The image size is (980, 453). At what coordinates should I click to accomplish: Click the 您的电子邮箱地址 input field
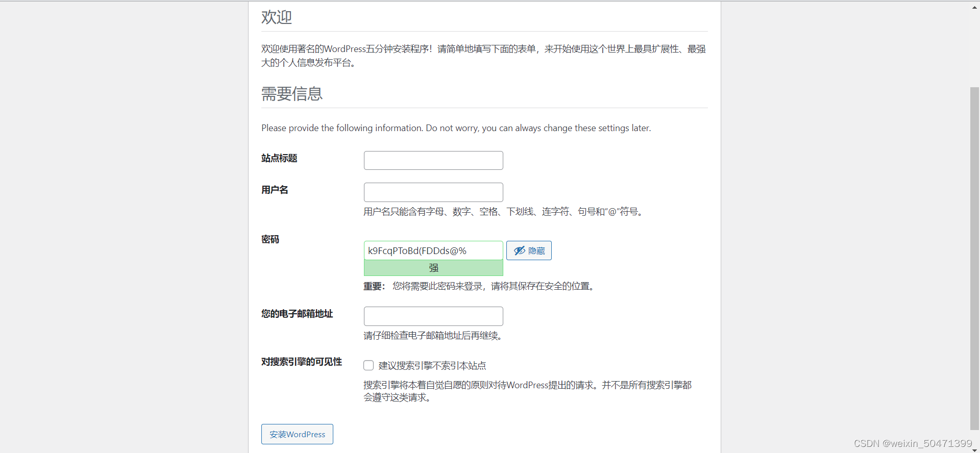pyautogui.click(x=433, y=316)
